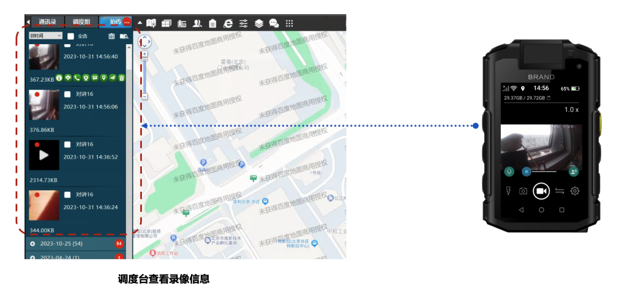
Task: Click the record list scrollbar up arrow
Action: coord(129,47)
